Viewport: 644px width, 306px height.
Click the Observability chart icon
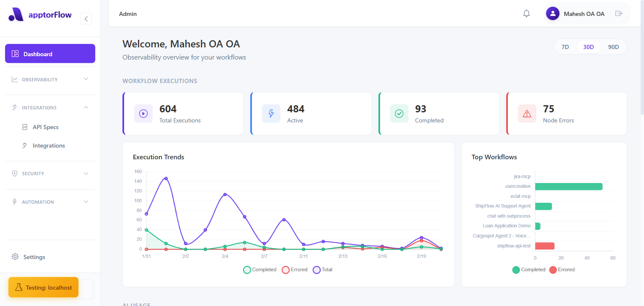click(14, 79)
